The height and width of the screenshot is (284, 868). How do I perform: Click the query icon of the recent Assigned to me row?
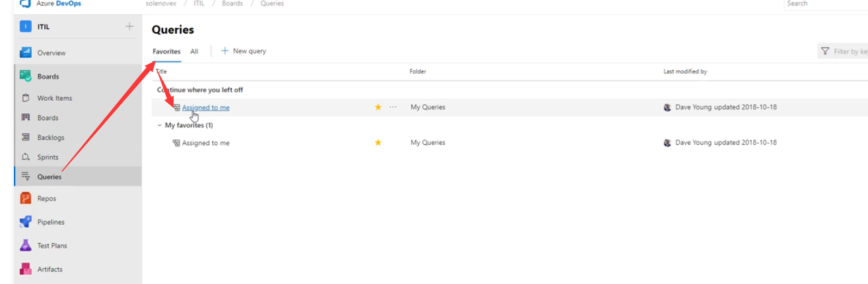point(176,107)
